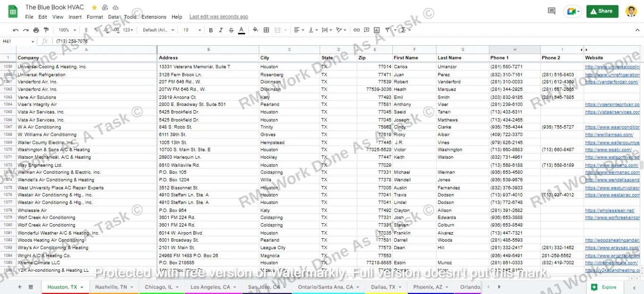
Task: Open the All sheets list icon
Action: 31,287
